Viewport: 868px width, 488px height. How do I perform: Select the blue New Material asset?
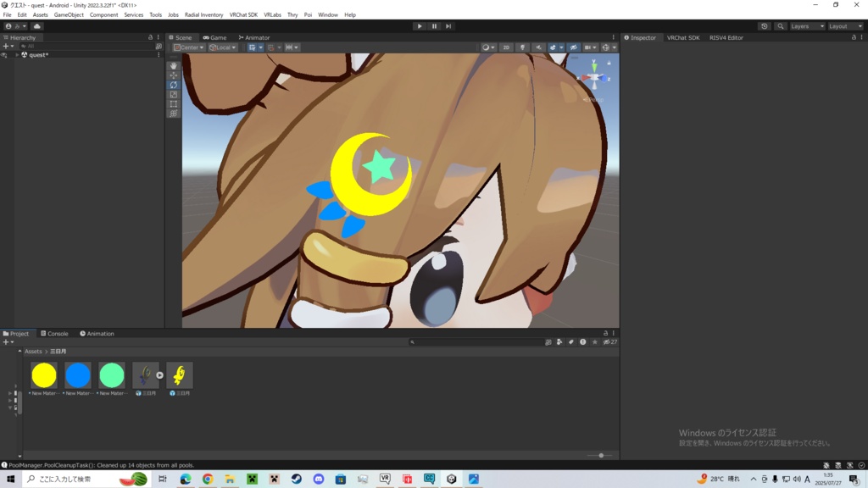tap(77, 379)
